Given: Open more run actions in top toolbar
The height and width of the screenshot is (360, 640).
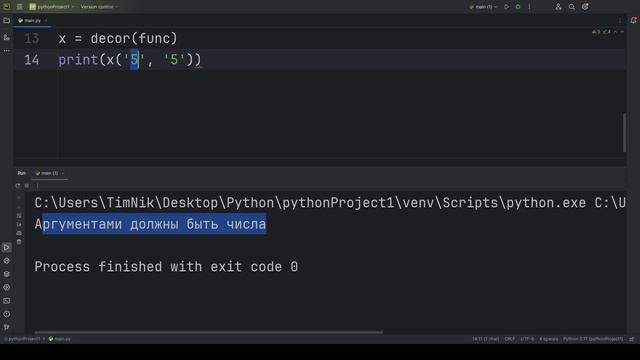Looking at the screenshot, I should coord(529,7).
